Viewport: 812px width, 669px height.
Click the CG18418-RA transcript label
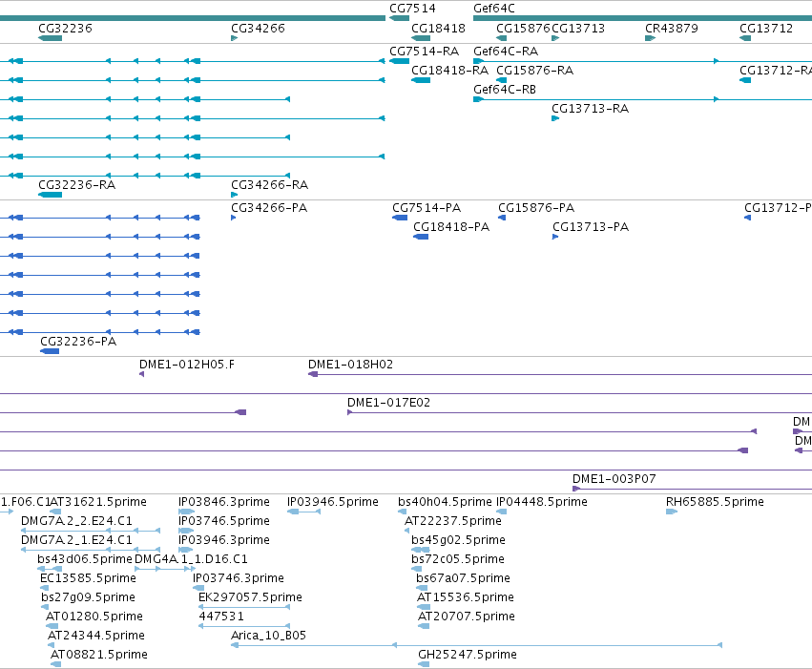pyautogui.click(x=449, y=71)
